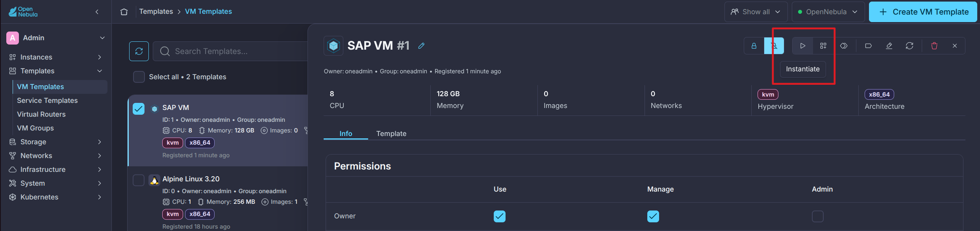980x231 pixels.
Task: Expand the Storage menu
Action: [x=100, y=142]
